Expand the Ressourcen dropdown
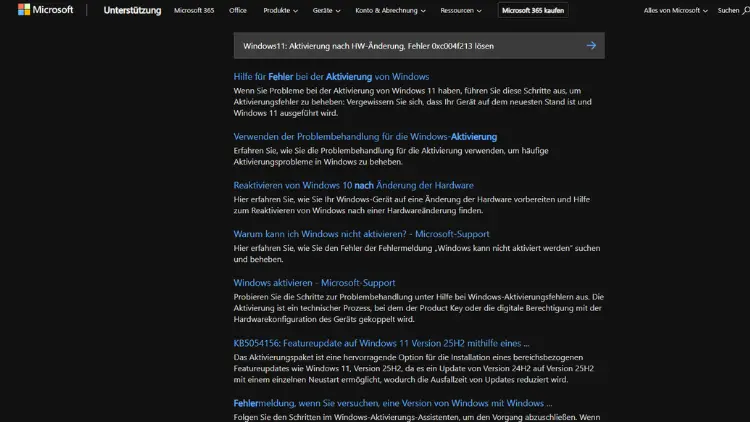The height and width of the screenshot is (422, 750). point(461,10)
